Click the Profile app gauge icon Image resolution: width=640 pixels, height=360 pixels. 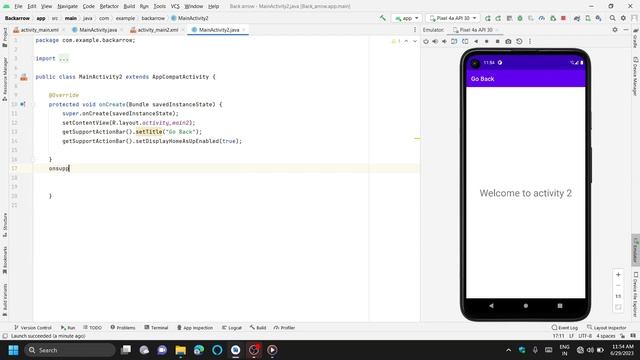click(542, 18)
